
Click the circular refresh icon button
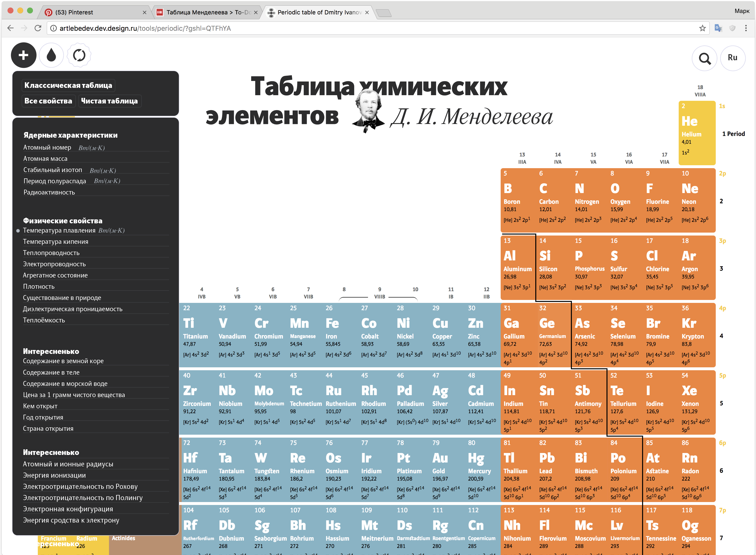click(x=79, y=55)
